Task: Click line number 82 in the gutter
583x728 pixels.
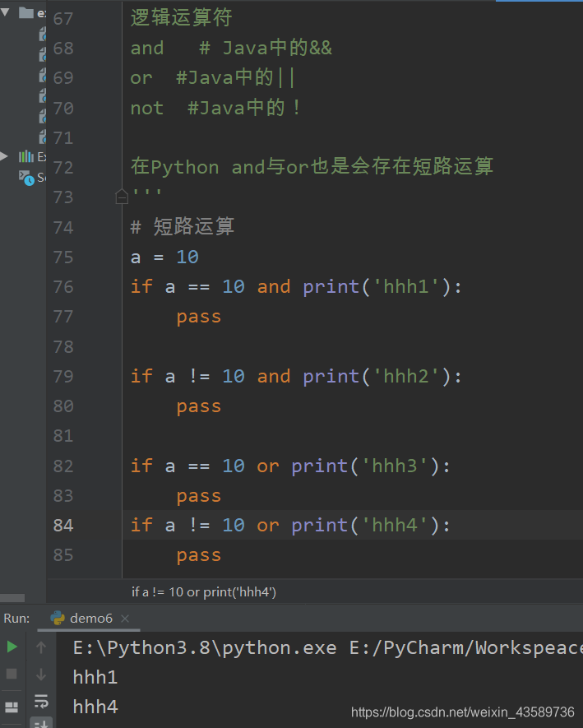Action: point(63,466)
